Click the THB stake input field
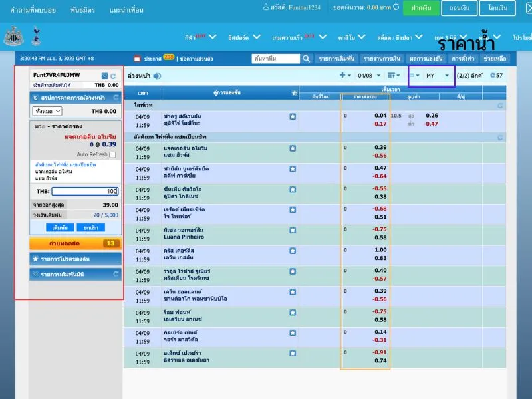The image size is (532, 399). point(85,191)
